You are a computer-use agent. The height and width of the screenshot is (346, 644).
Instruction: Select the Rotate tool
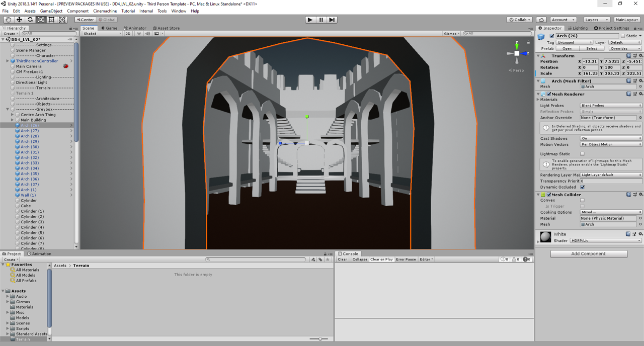pos(30,20)
